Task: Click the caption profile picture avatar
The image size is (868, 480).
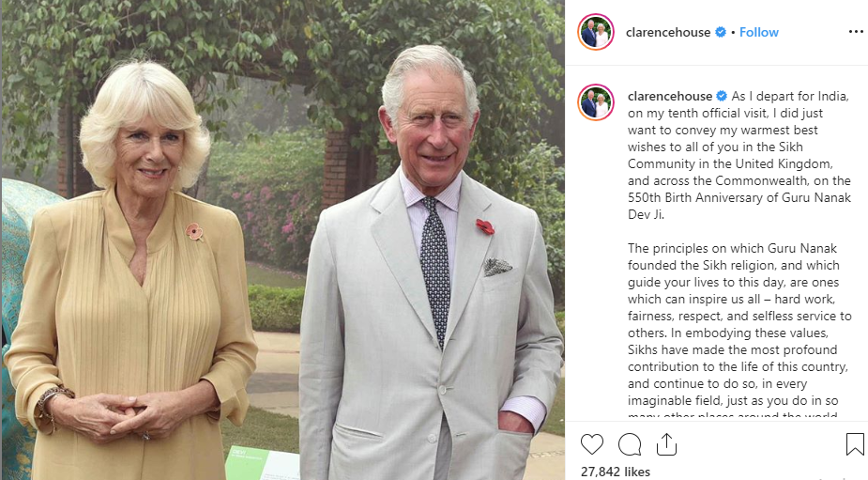Action: click(596, 102)
